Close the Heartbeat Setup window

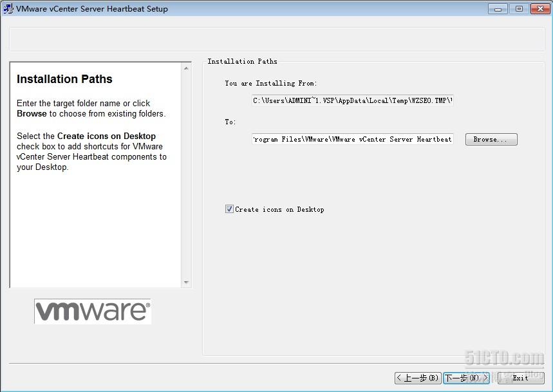click(540, 9)
